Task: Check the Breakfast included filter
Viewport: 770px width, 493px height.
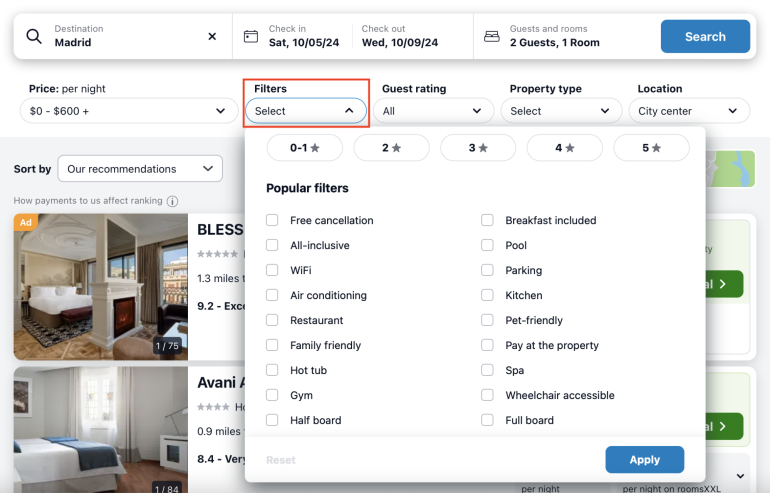Action: [488, 220]
